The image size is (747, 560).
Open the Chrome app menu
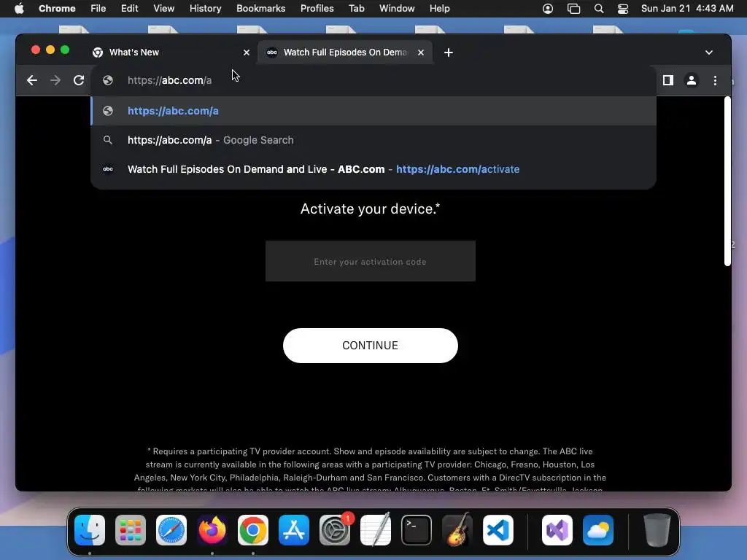pos(57,9)
